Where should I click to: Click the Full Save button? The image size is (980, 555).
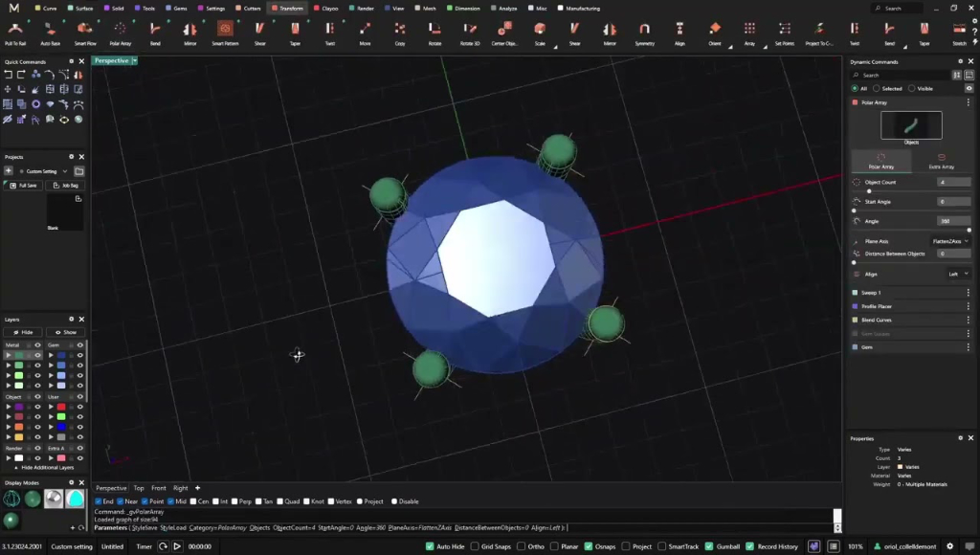(x=24, y=186)
